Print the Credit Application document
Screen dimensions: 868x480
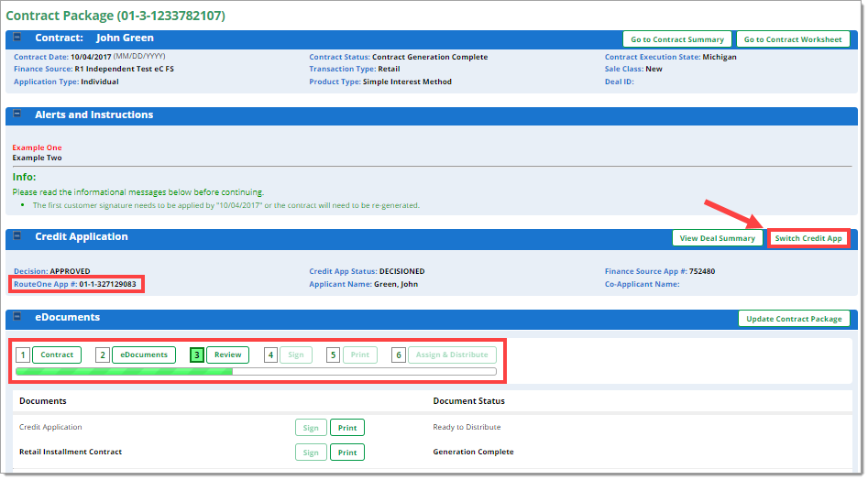(346, 428)
